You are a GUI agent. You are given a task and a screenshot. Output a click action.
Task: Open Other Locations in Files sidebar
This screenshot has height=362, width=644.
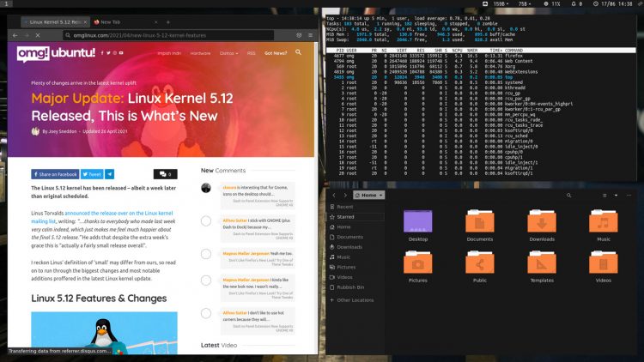click(x=355, y=300)
